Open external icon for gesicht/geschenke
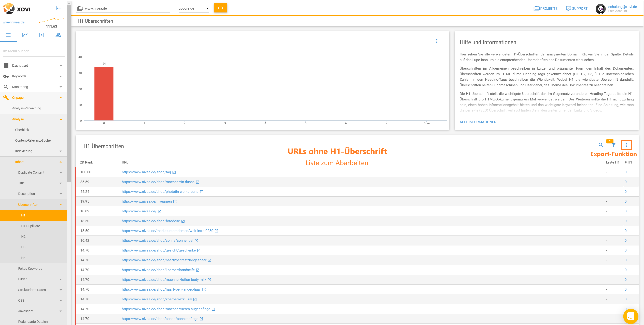 (x=199, y=250)
